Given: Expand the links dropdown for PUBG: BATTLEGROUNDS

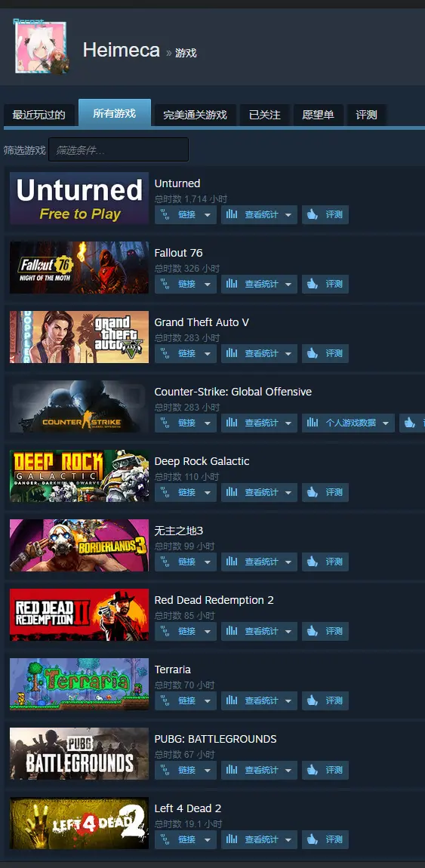Looking at the screenshot, I should pyautogui.click(x=208, y=770).
